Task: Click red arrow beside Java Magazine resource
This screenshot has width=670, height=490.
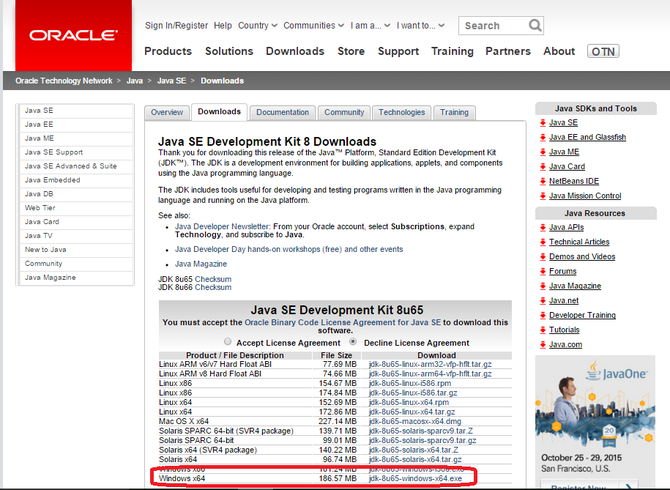Action: 543,286
